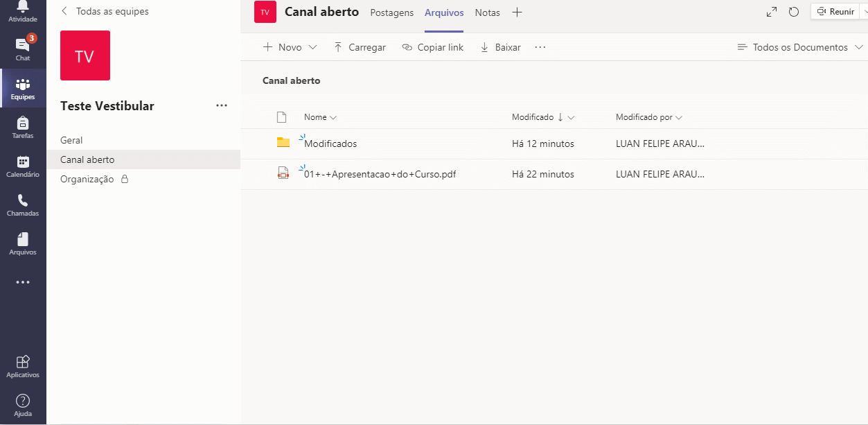Click Baixar to download
This screenshot has height=425, width=868.
500,47
